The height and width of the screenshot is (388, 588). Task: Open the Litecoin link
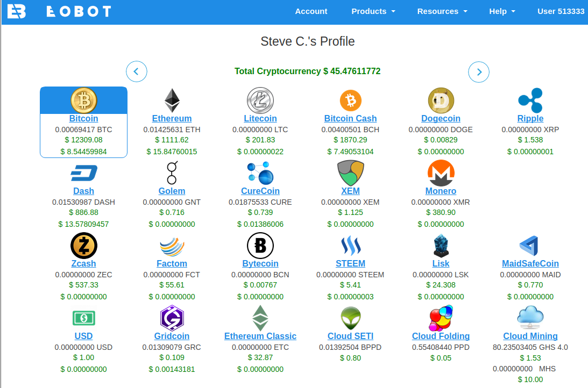(260, 118)
